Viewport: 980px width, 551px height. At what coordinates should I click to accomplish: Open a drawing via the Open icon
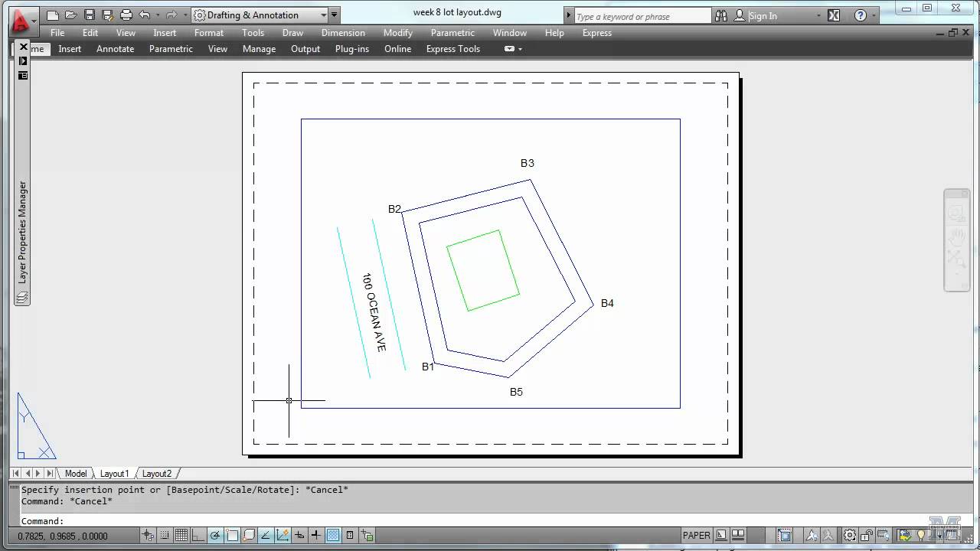[71, 15]
